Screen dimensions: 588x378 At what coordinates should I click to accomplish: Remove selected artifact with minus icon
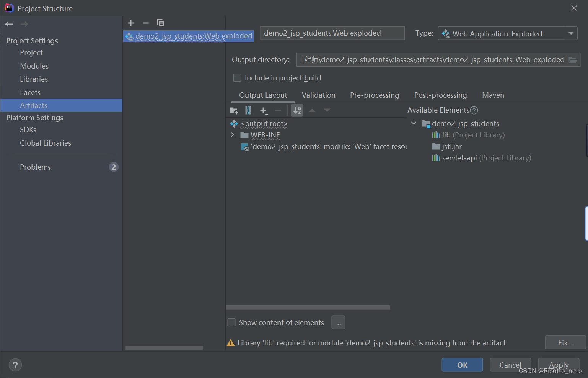(146, 23)
